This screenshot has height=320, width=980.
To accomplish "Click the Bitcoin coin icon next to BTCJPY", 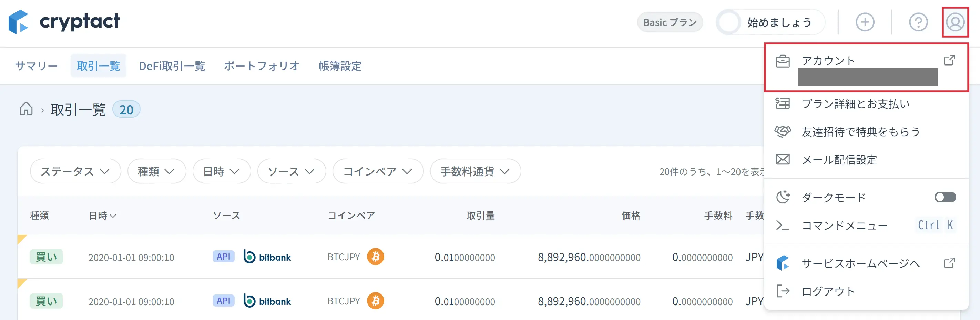I will pos(376,257).
